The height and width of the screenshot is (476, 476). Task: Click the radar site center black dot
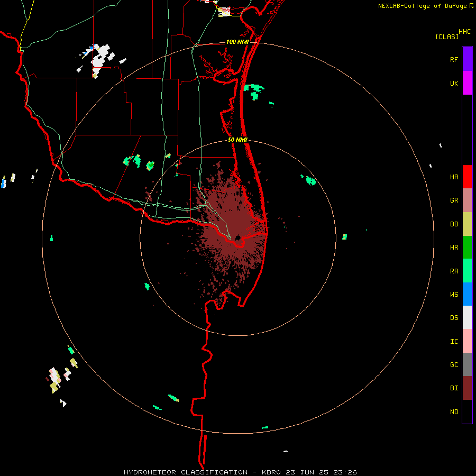pyautogui.click(x=237, y=237)
